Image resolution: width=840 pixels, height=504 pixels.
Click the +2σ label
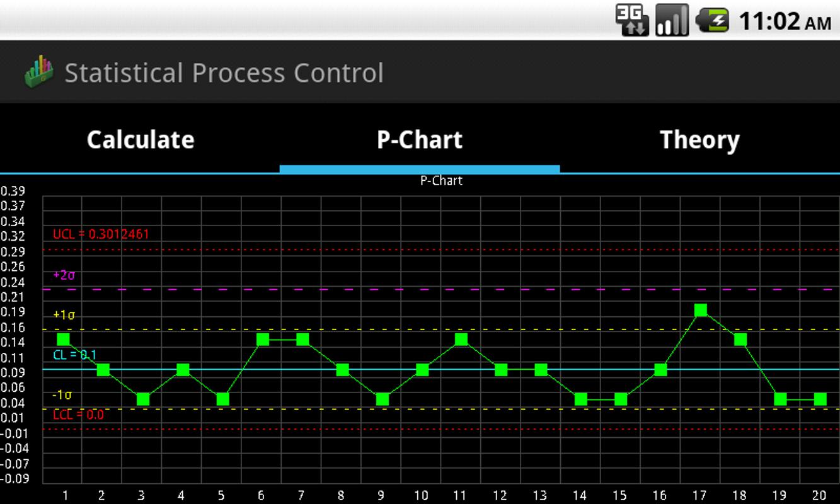64,275
